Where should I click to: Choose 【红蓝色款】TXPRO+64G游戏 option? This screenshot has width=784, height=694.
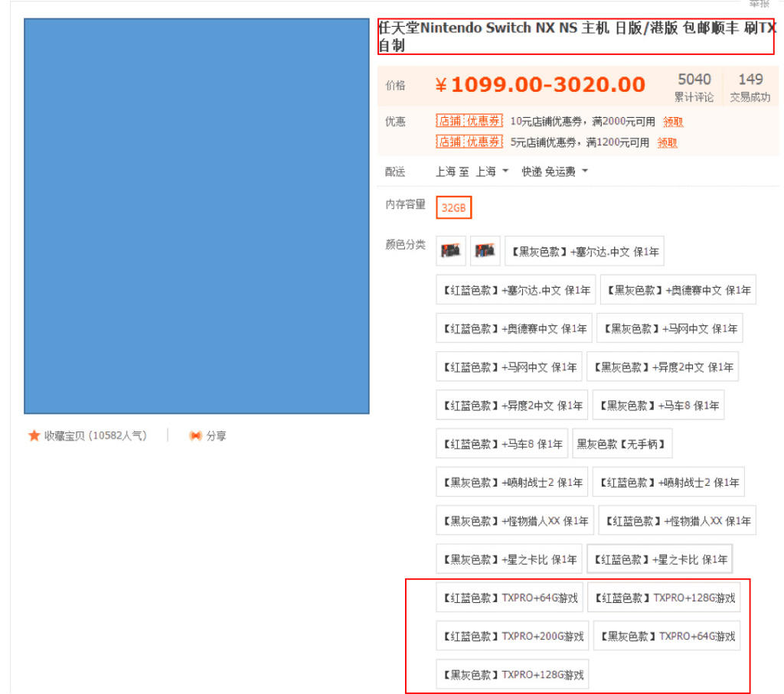[x=509, y=598]
